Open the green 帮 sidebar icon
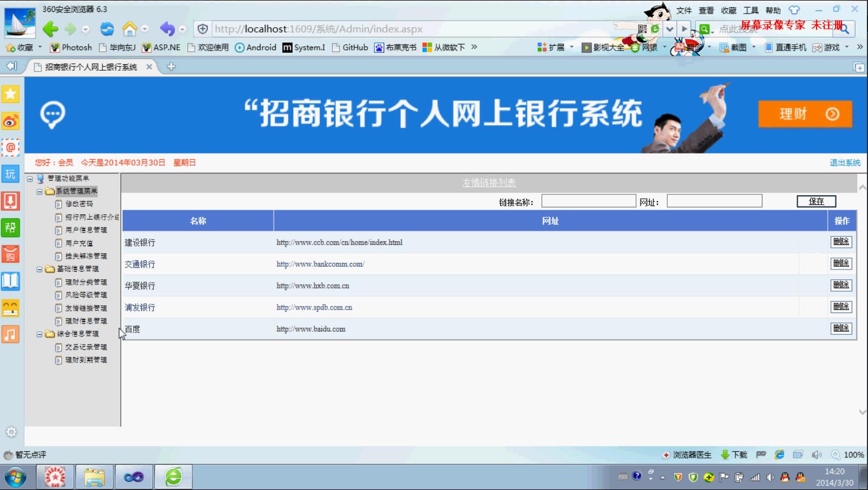Screen dimensions: 868x490 click(10, 228)
